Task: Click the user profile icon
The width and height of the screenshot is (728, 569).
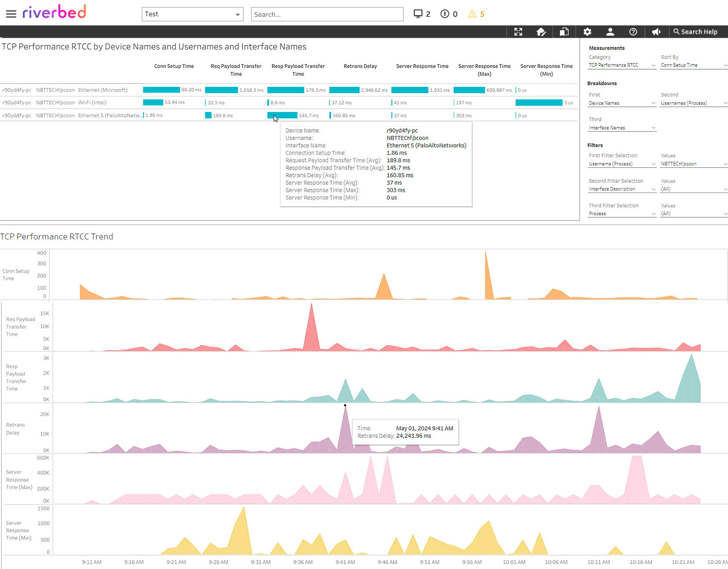Action: (610, 32)
